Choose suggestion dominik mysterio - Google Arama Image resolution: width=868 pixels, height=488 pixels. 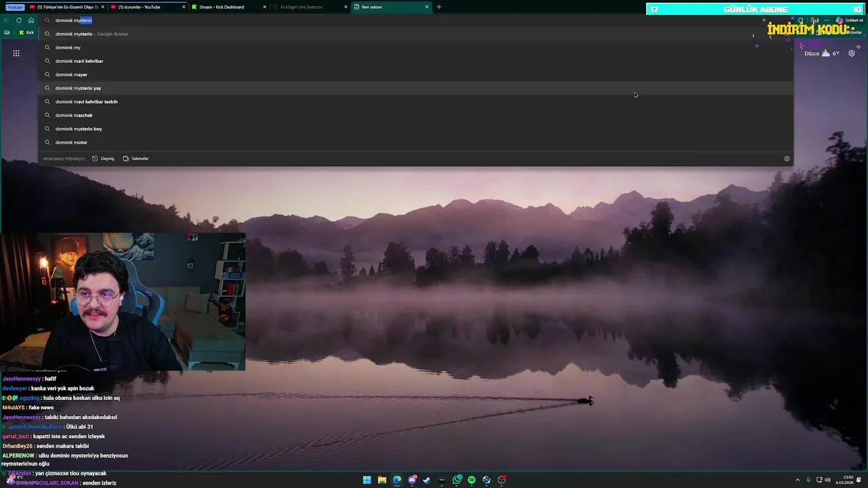click(x=415, y=34)
